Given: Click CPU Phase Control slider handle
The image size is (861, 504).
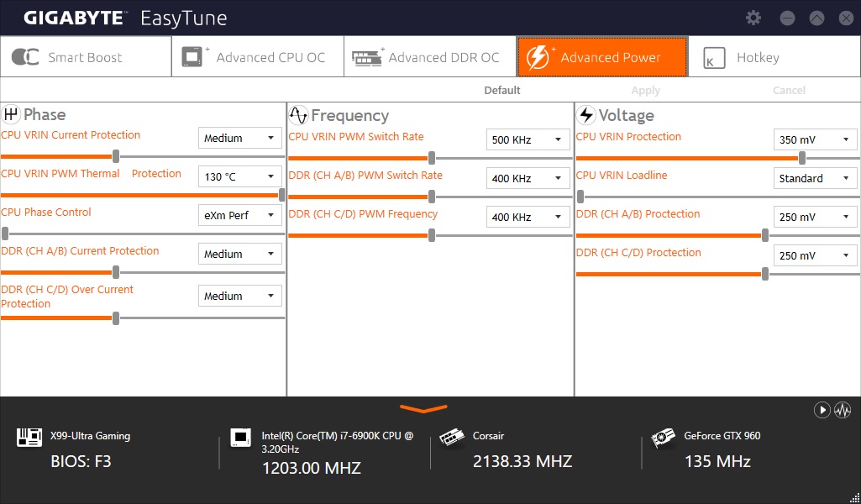Looking at the screenshot, I should tap(5, 234).
